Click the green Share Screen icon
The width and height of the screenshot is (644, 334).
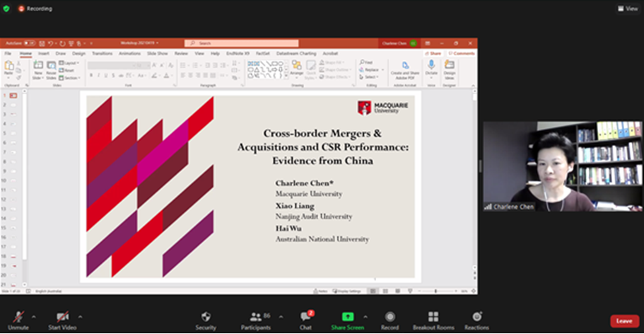point(347,316)
